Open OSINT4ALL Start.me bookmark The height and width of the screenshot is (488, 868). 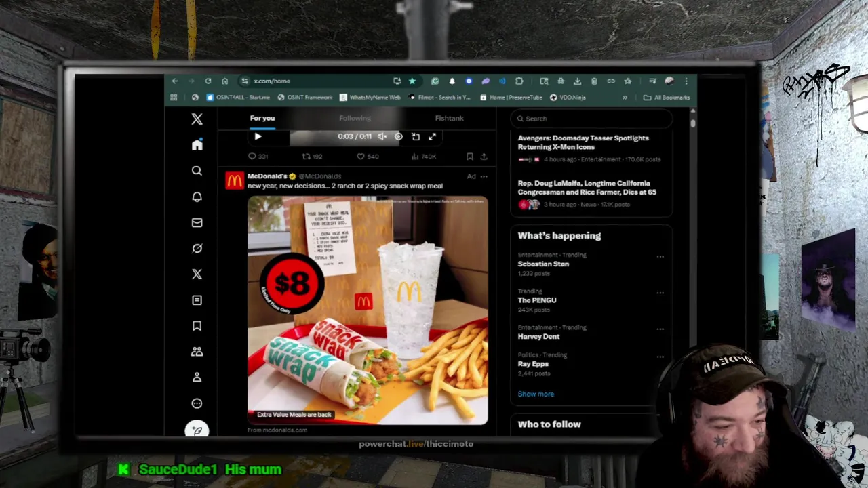[237, 98]
